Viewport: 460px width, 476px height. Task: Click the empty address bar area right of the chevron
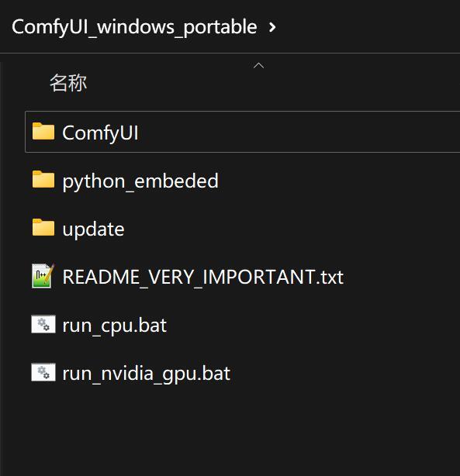click(x=368, y=27)
